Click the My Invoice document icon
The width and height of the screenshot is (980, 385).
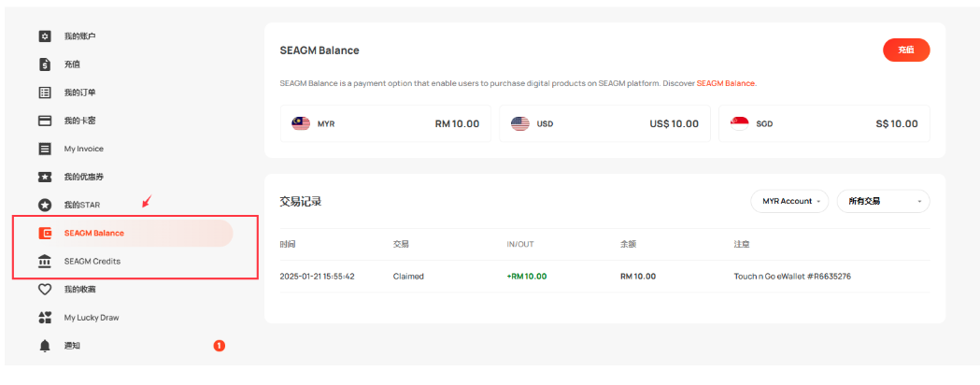(x=45, y=149)
